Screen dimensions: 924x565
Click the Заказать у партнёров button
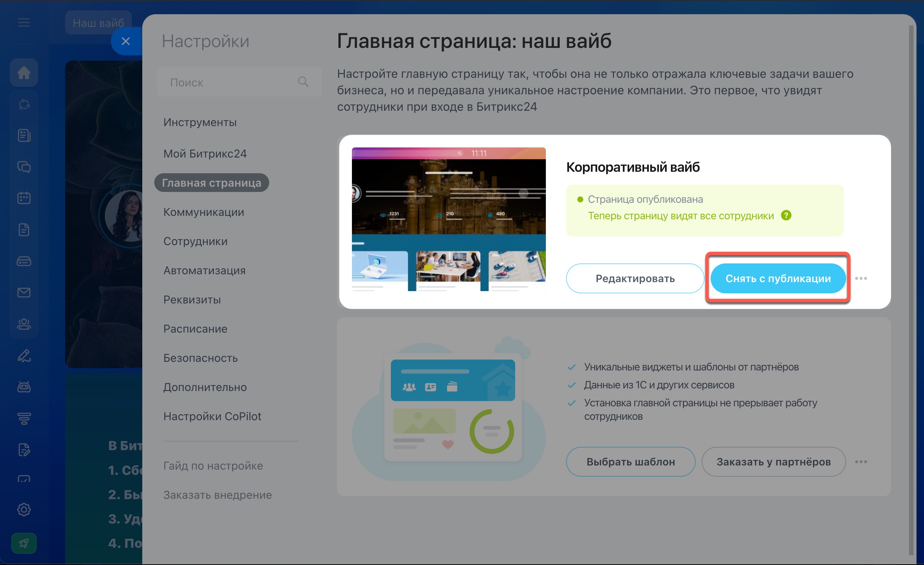(x=773, y=462)
